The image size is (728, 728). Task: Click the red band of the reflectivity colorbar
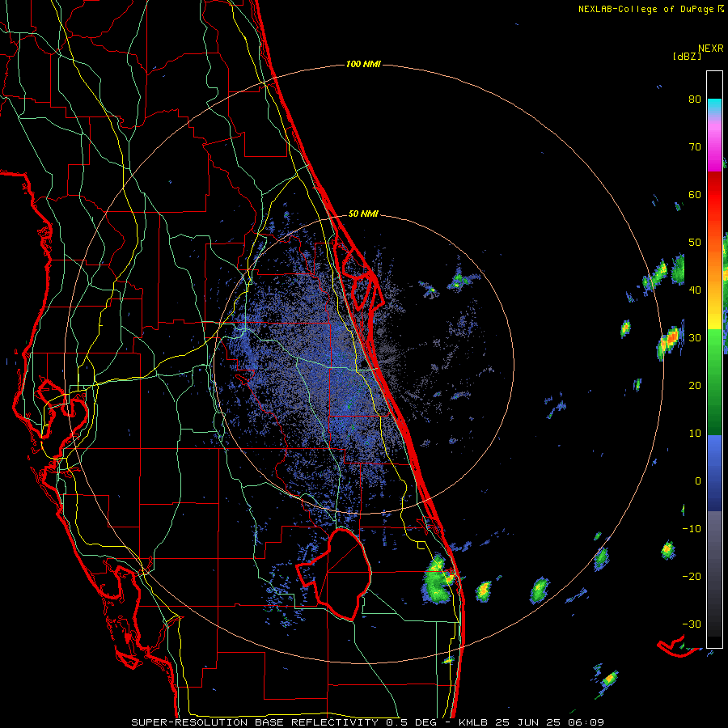pos(714,195)
